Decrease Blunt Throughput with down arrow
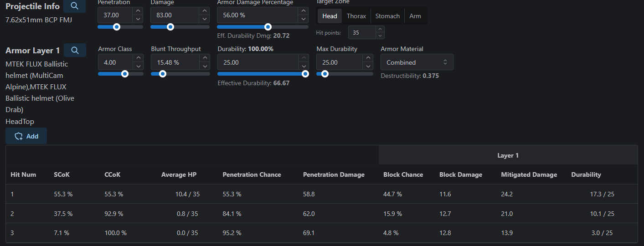The image size is (644, 246). tap(205, 66)
